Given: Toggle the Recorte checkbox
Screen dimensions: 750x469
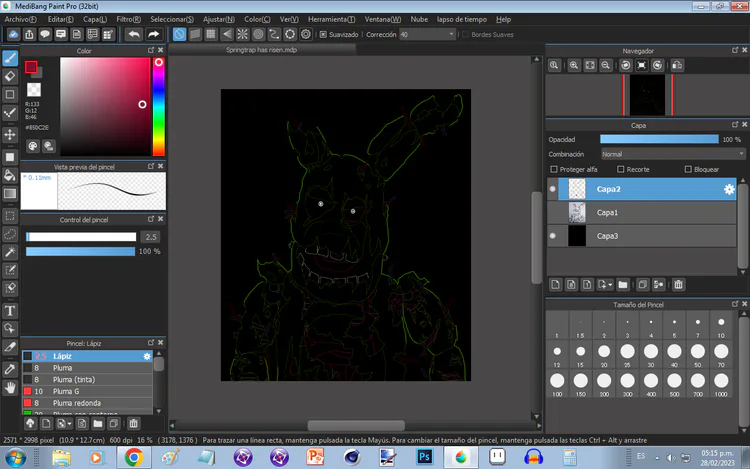Looking at the screenshot, I should 618,170.
